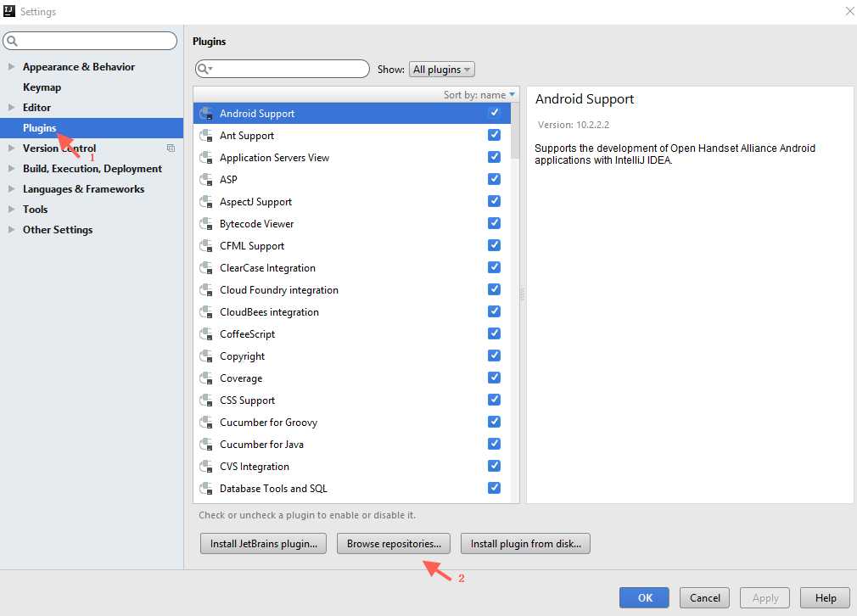Image resolution: width=857 pixels, height=616 pixels.
Task: Click the CoffeeScript plugin icon
Action: click(x=205, y=334)
